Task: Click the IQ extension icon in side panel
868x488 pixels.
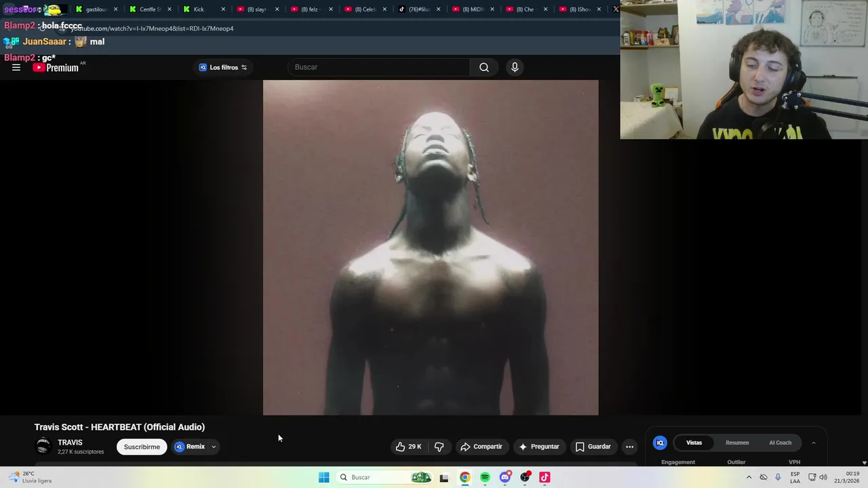Action: [x=660, y=443]
